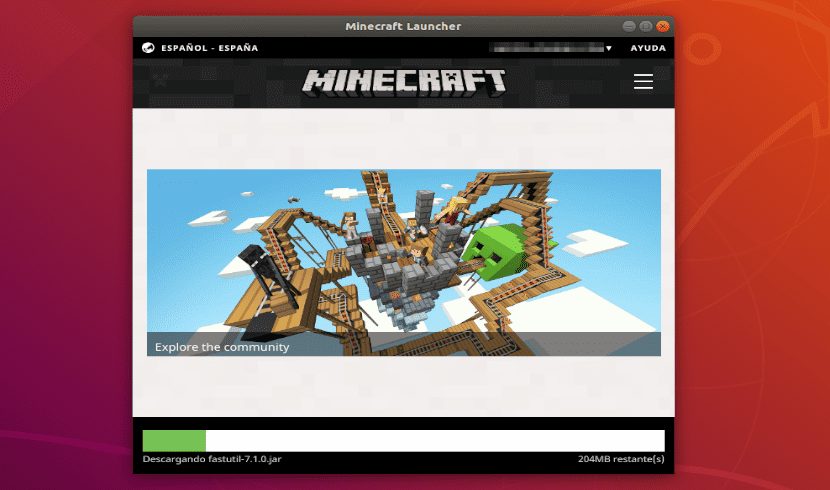Click the Minecraft logo

(x=404, y=83)
